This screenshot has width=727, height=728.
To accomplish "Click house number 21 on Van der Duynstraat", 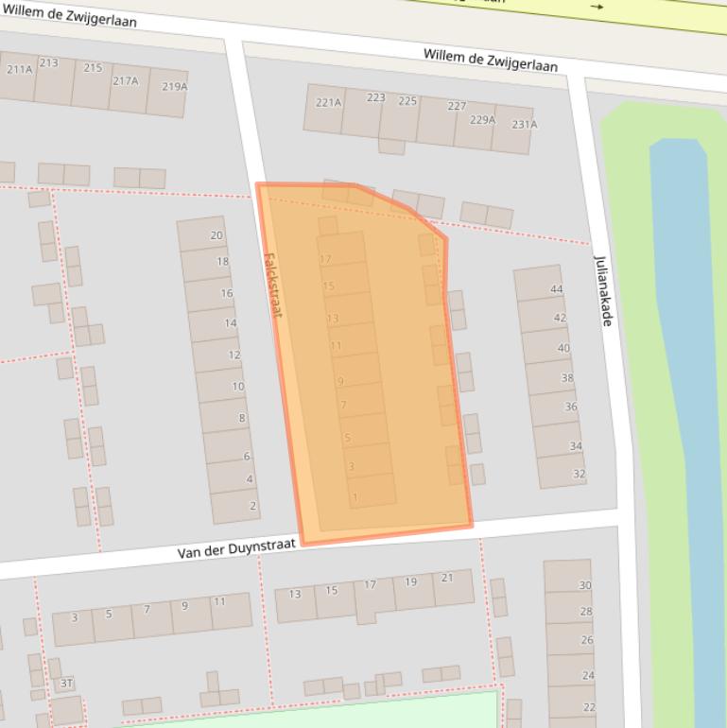I will click(447, 578).
